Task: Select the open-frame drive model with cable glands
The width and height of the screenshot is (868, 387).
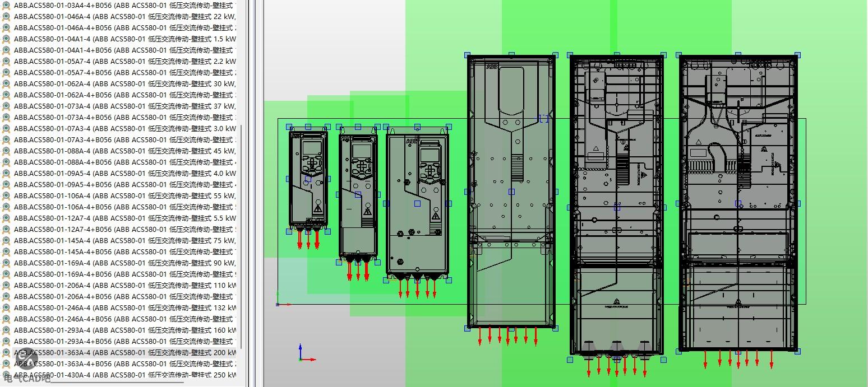Action: click(x=617, y=207)
